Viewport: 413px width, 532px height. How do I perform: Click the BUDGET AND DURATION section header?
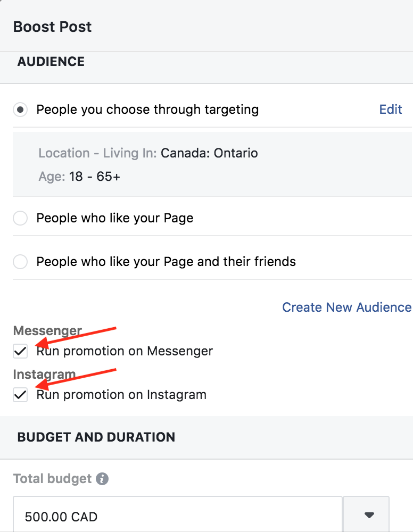[96, 437]
